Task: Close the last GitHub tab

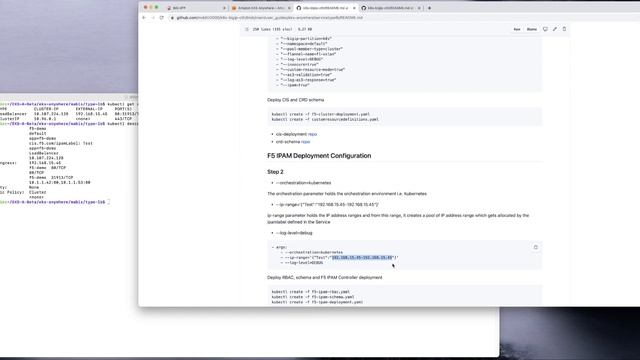Action: pyautogui.click(x=419, y=8)
